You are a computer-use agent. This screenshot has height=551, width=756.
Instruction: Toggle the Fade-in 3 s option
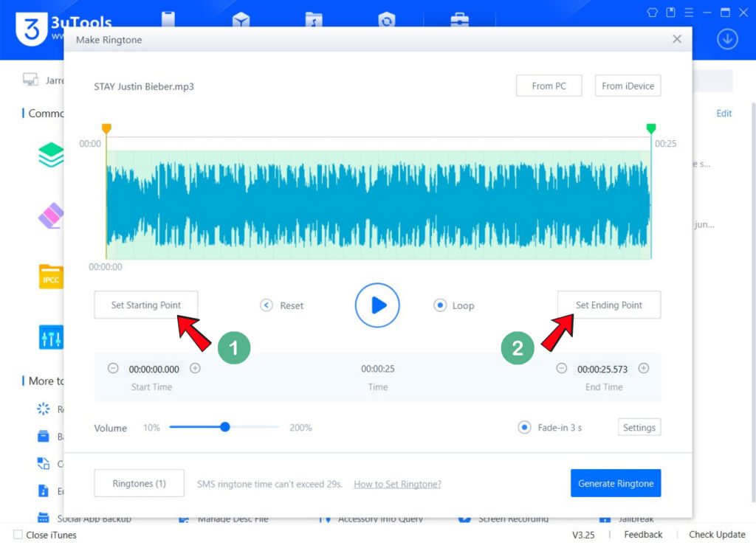click(x=550, y=427)
